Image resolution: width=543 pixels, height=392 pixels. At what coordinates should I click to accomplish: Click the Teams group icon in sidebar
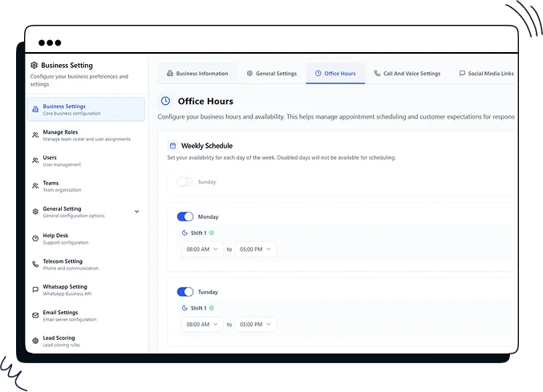click(35, 186)
